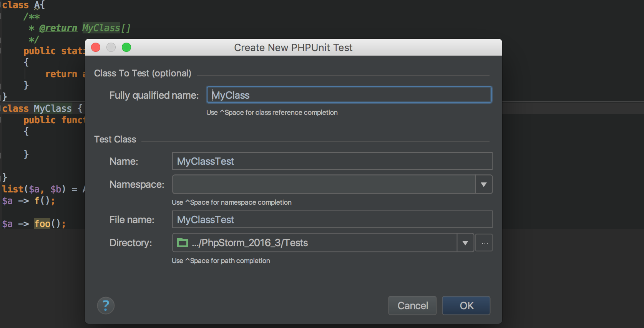644x328 pixels.
Task: Click the 'return' keyword in the editor
Action: [x=61, y=74]
